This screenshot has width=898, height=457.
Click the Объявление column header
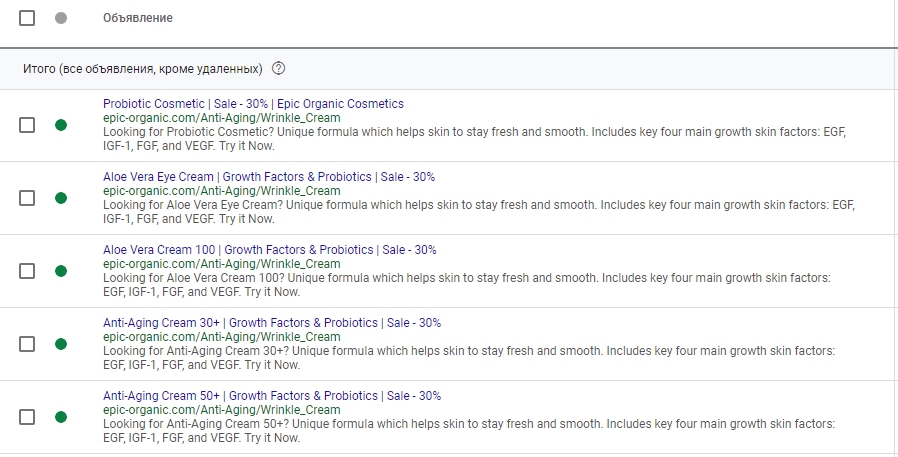(137, 18)
